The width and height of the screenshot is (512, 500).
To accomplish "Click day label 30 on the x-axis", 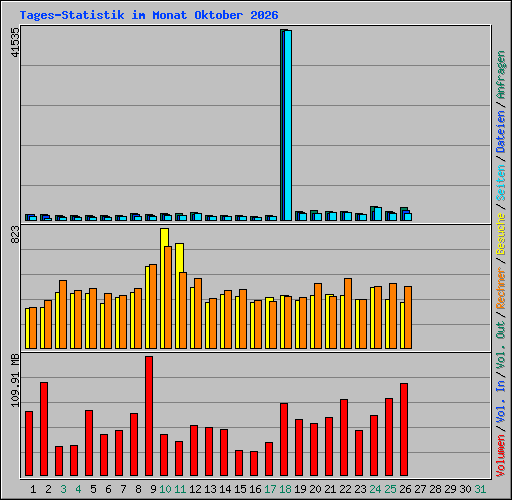I will [465, 489].
